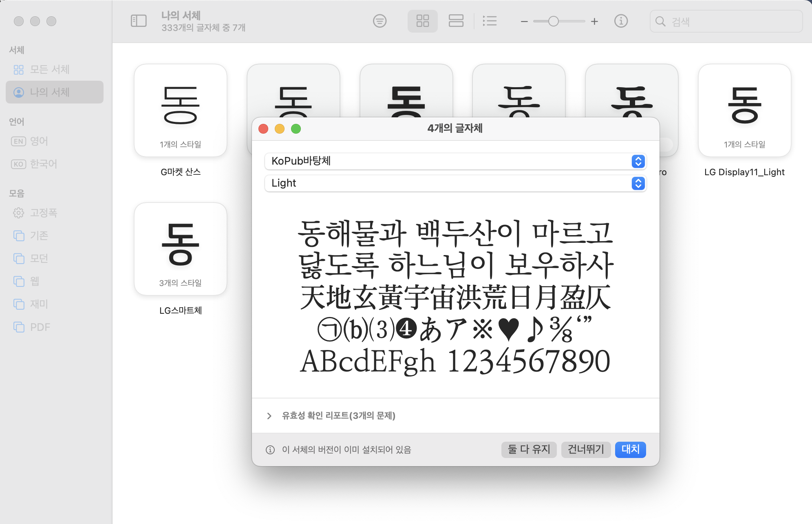The height and width of the screenshot is (524, 812).
Task: Open the 고정폭 collection in sidebar
Action: (x=43, y=213)
